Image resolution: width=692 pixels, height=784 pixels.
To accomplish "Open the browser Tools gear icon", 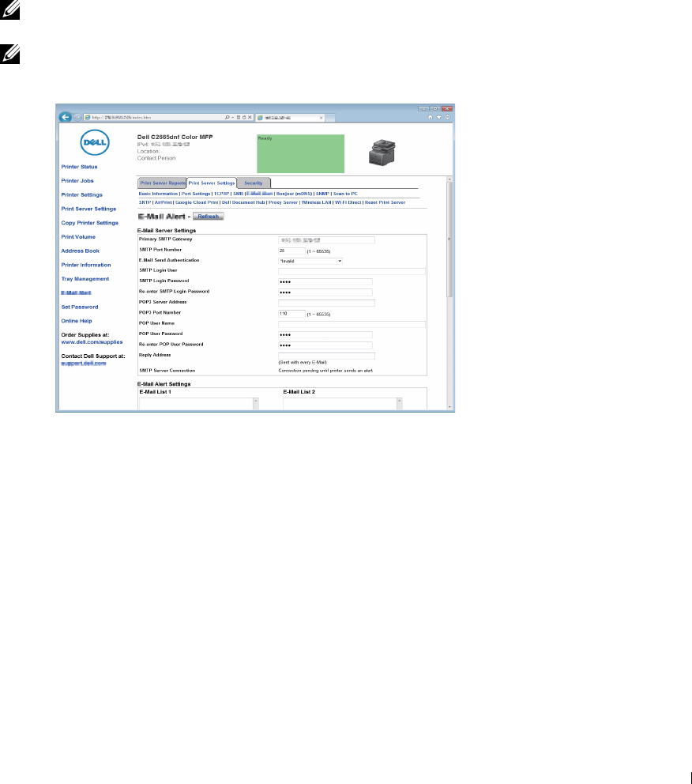I will tap(447, 117).
